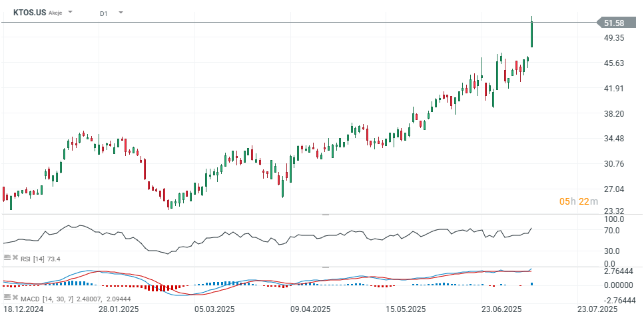Image resolution: width=644 pixels, height=320 pixels.
Task: Click the 23.06.2025 date label
Action: tap(502, 309)
